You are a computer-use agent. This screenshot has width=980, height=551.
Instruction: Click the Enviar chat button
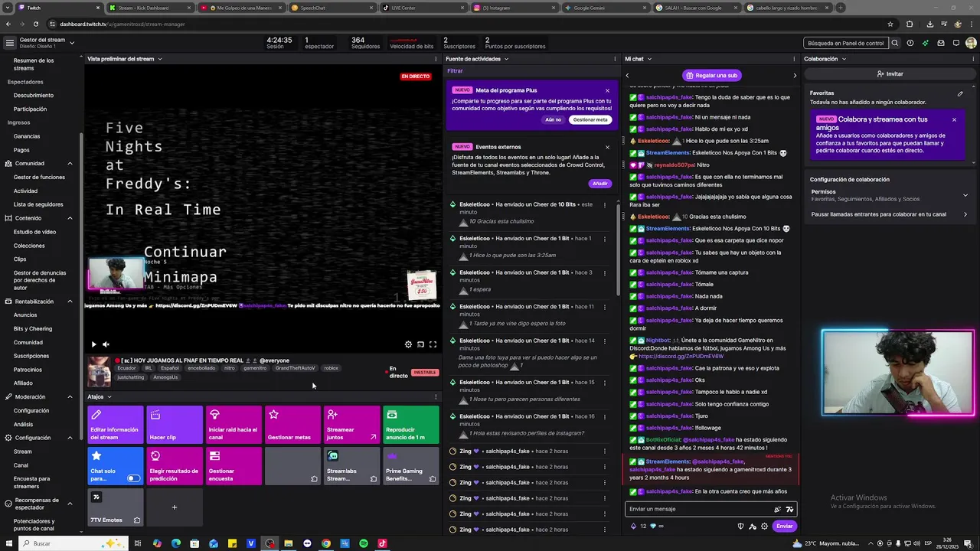click(x=785, y=526)
